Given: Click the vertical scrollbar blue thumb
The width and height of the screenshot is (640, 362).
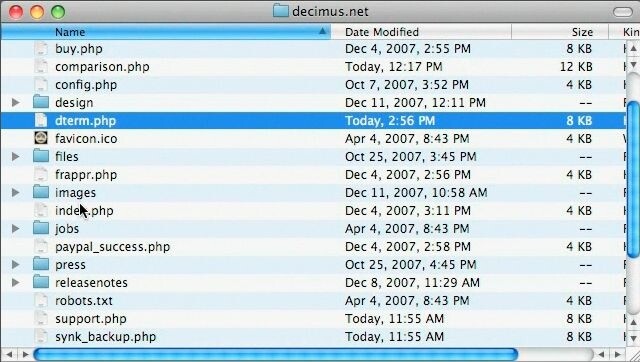Looking at the screenshot, I should pyautogui.click(x=633, y=180).
